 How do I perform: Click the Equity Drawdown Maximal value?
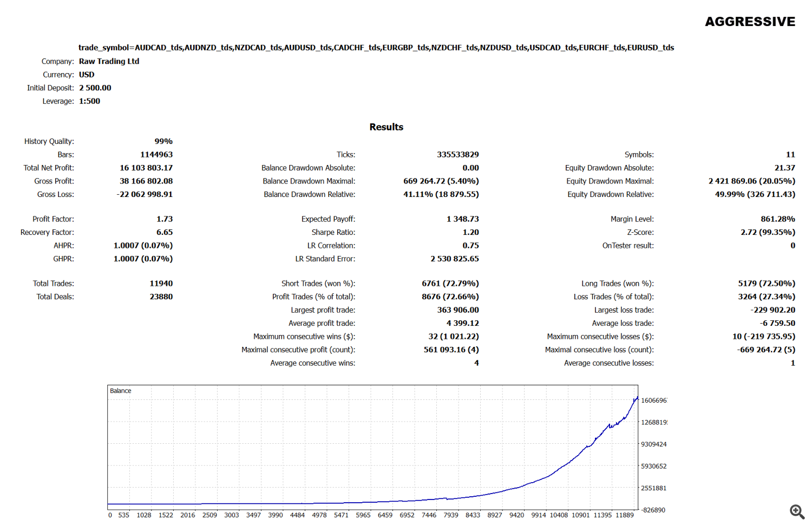pos(751,181)
